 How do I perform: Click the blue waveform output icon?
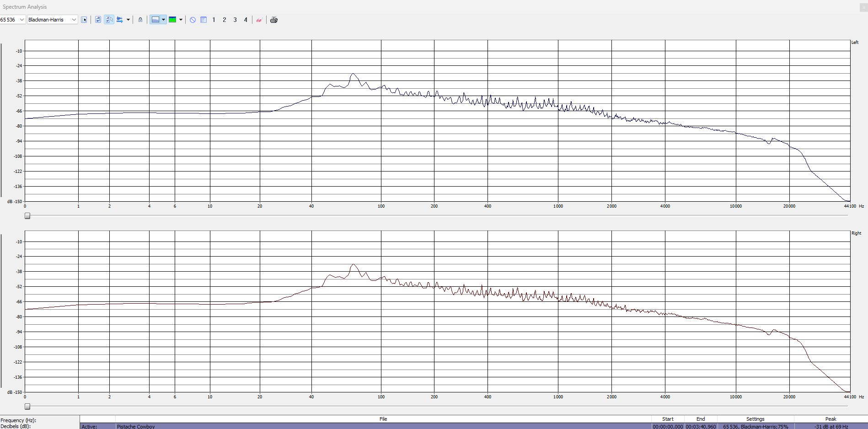coord(120,20)
